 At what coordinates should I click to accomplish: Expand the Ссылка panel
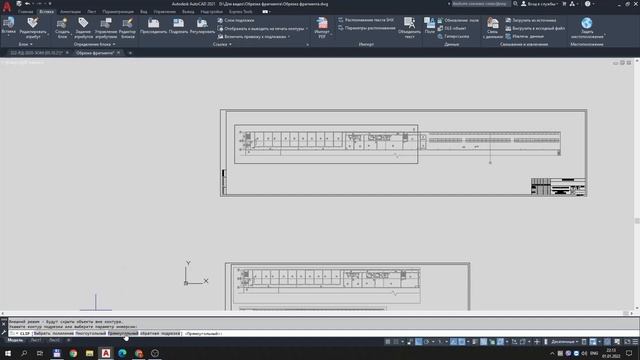click(x=222, y=44)
